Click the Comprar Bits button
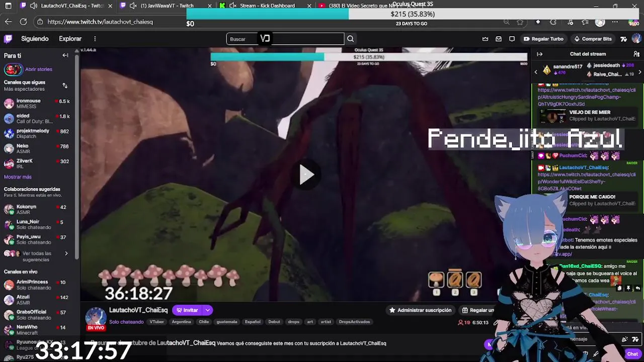The image size is (644, 362). point(593,39)
